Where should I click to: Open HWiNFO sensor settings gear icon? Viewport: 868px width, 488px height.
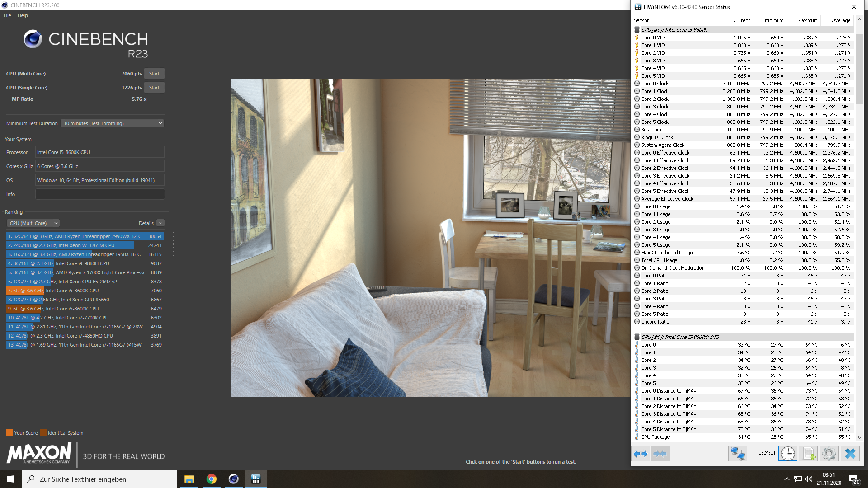pos(829,454)
